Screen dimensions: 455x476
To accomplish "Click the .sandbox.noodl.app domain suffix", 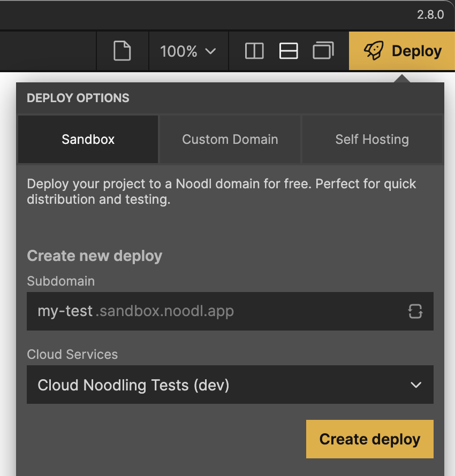I will tap(165, 311).
